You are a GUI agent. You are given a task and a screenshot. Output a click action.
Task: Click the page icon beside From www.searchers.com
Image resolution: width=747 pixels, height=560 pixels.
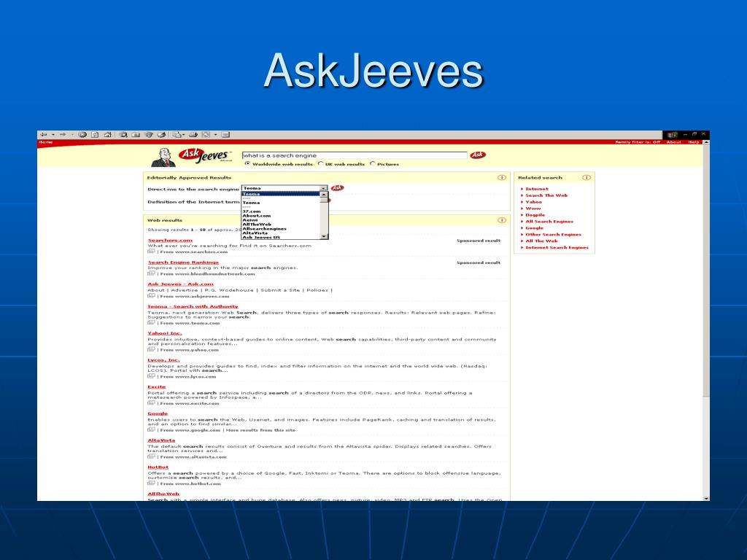pyautogui.click(x=151, y=252)
